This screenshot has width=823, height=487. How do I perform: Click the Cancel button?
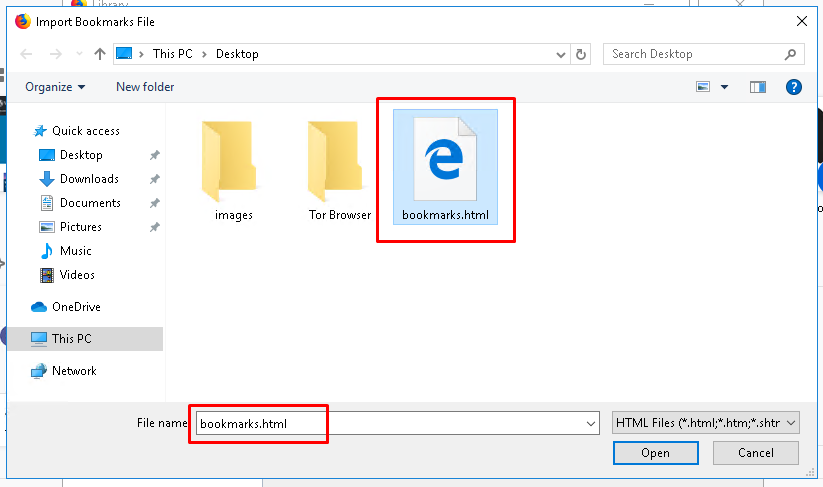755,453
